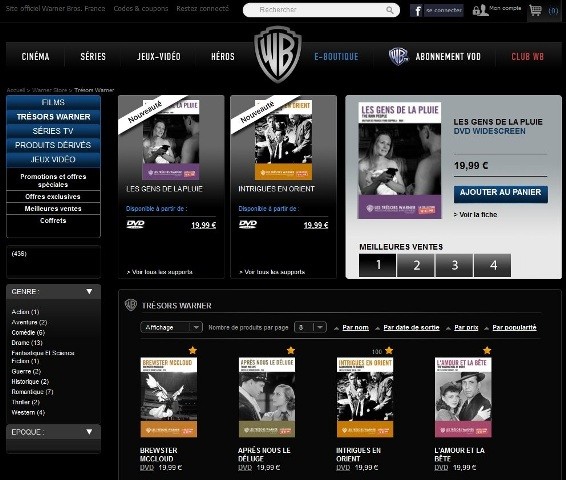Select FILMS in the sidebar
Image resolution: width=566 pixels, height=480 pixels.
(x=53, y=102)
